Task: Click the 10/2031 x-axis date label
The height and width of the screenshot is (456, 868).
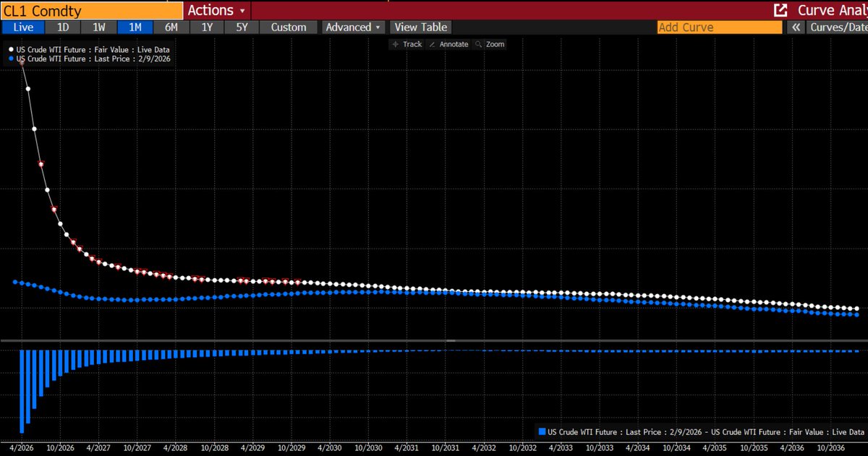Action: point(446,448)
